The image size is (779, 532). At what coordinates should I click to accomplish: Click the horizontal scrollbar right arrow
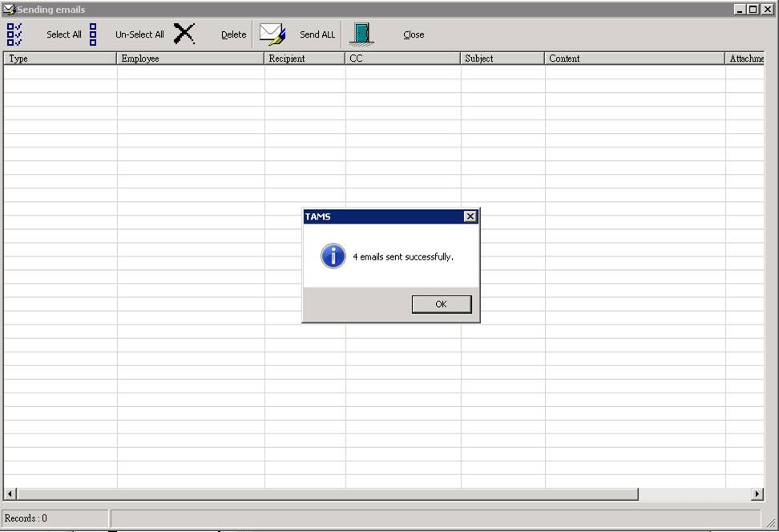coord(757,494)
